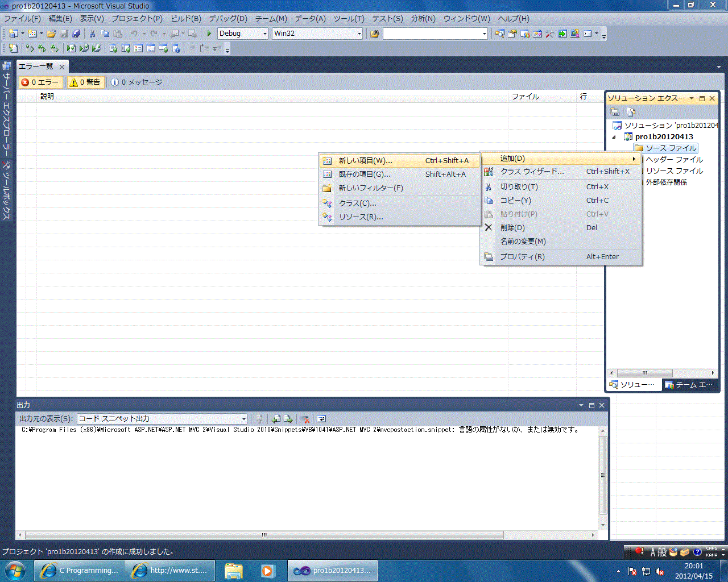Click the New Project toolbar icon

click(x=13, y=34)
